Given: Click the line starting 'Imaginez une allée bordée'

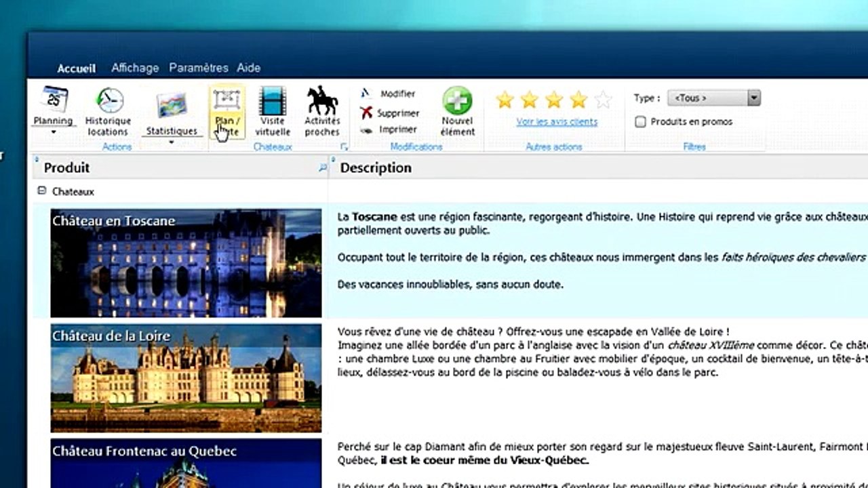Looking at the screenshot, I should tap(603, 346).
